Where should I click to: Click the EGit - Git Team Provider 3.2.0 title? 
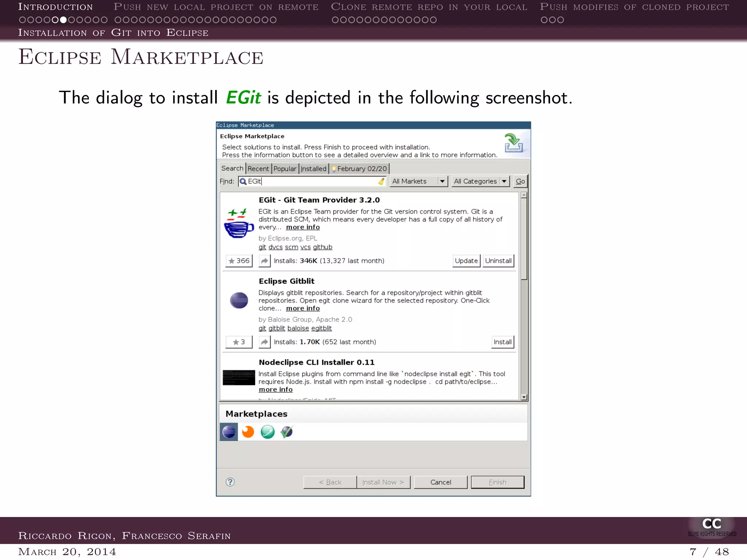(x=319, y=200)
